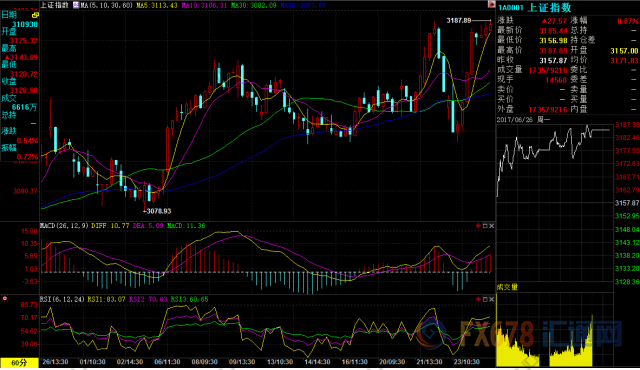Maximize the RSI indicator panel
Image resolution: width=640 pixels, height=370 pixels.
point(485,299)
